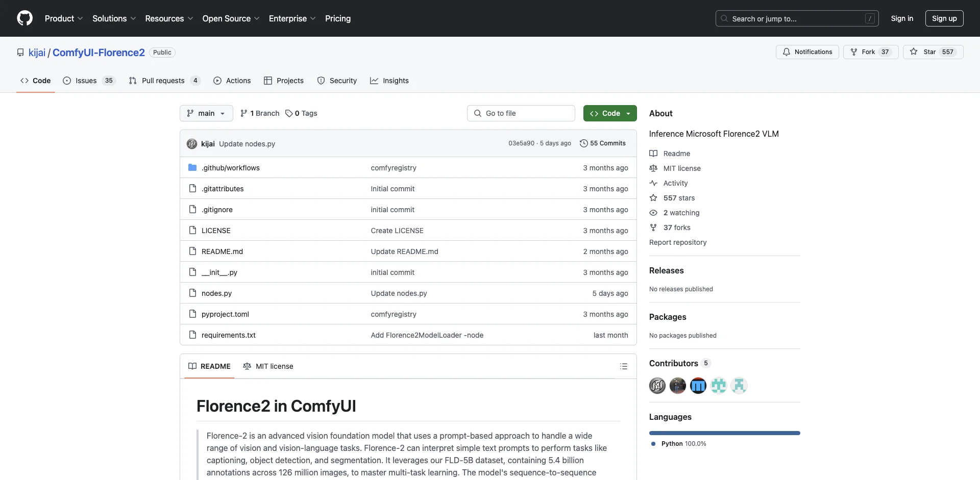Screen dimensions: 980x480
Task: Expand the Solutions navigation menu
Action: (114, 18)
